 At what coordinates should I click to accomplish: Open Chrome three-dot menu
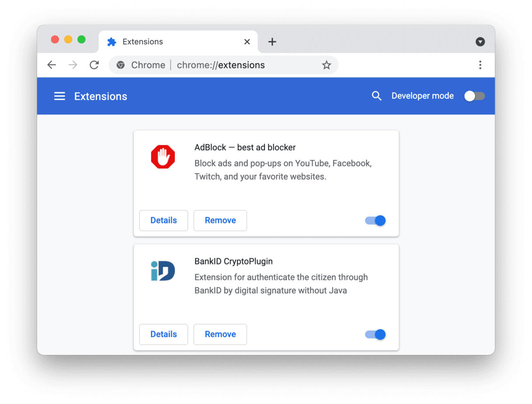pyautogui.click(x=480, y=65)
